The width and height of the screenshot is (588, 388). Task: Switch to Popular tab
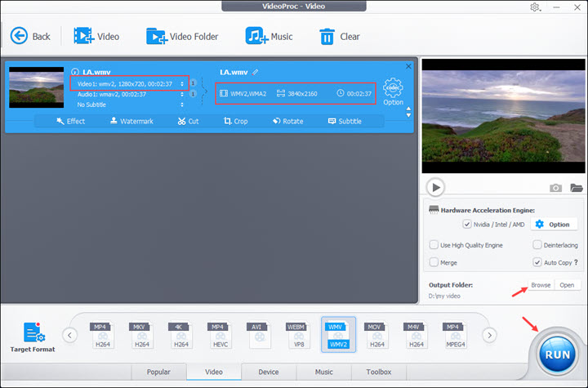coord(158,372)
